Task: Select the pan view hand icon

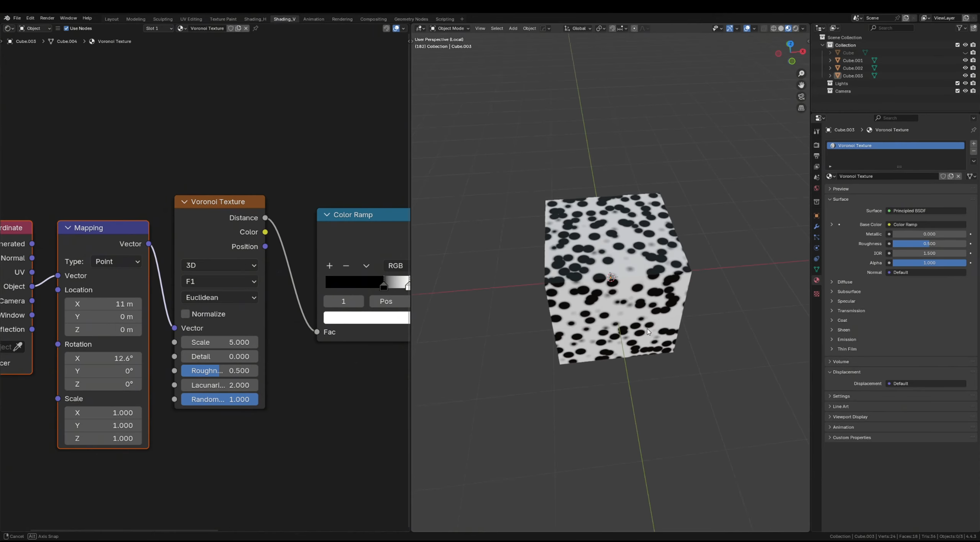Action: click(x=801, y=85)
